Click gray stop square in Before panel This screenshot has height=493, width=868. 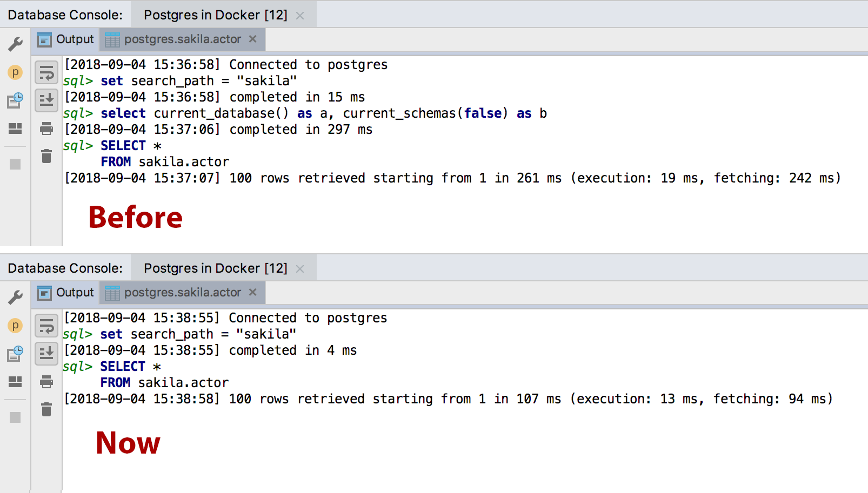click(x=15, y=164)
